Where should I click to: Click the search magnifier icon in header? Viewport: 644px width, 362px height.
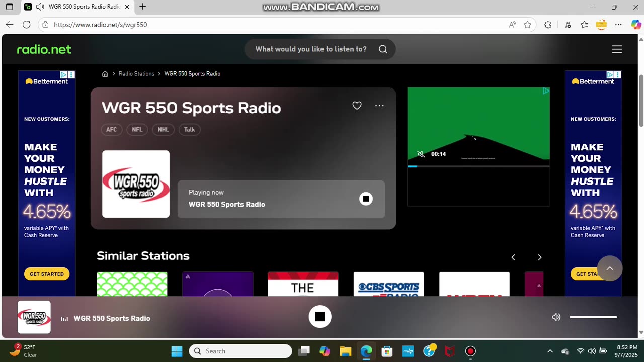pyautogui.click(x=383, y=49)
